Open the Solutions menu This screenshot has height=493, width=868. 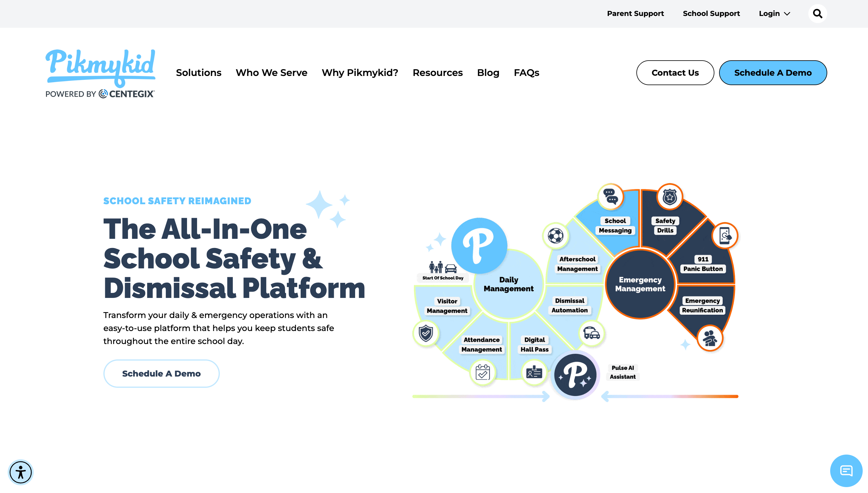pyautogui.click(x=199, y=73)
